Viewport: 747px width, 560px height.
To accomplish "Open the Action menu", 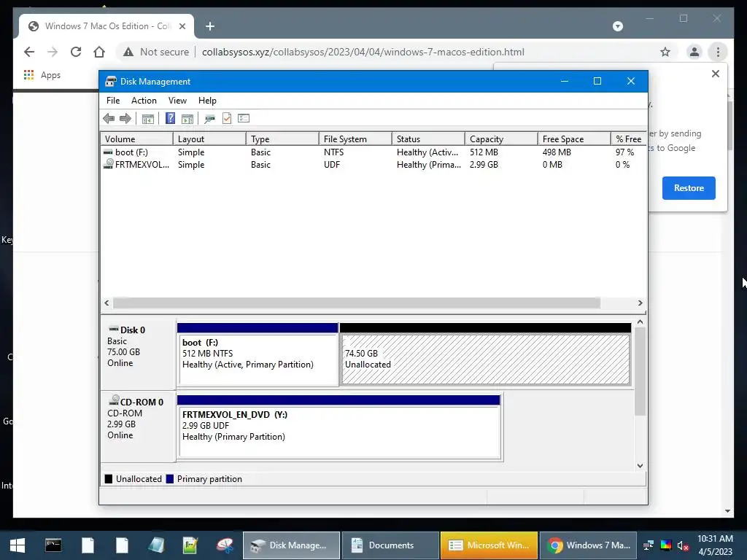I will coord(144,101).
